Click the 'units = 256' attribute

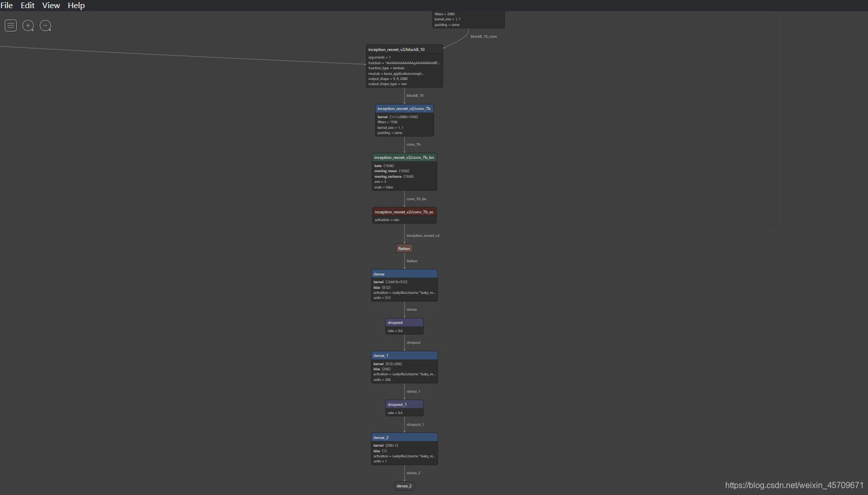click(382, 380)
